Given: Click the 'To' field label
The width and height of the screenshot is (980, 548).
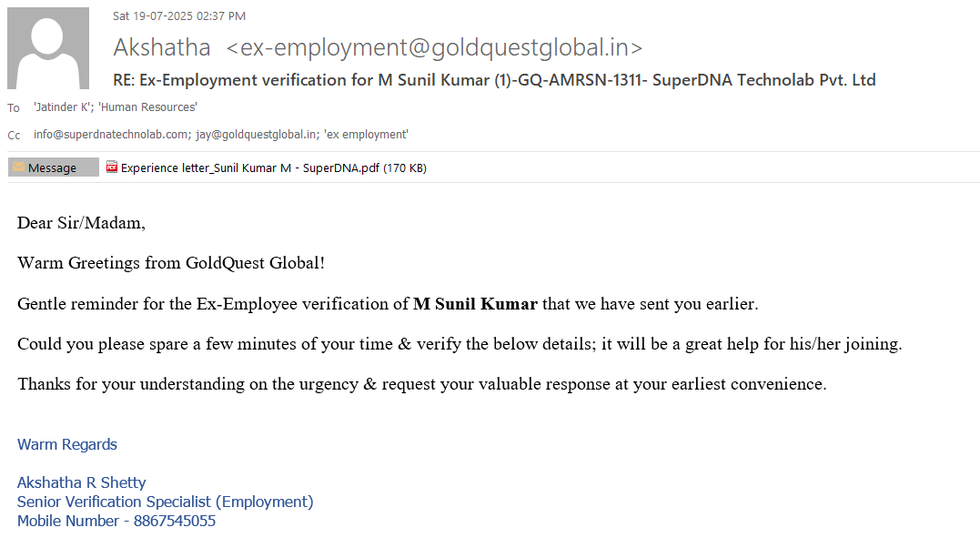Looking at the screenshot, I should click(x=14, y=108).
